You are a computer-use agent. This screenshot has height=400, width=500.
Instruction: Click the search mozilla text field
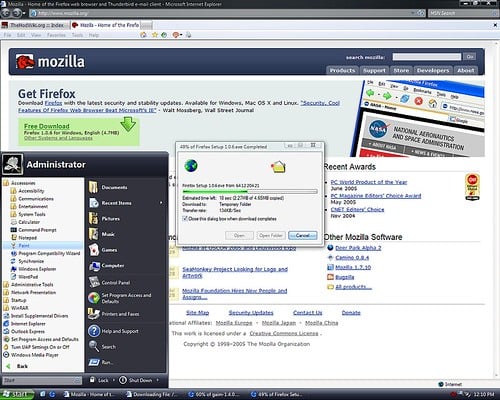(427, 57)
